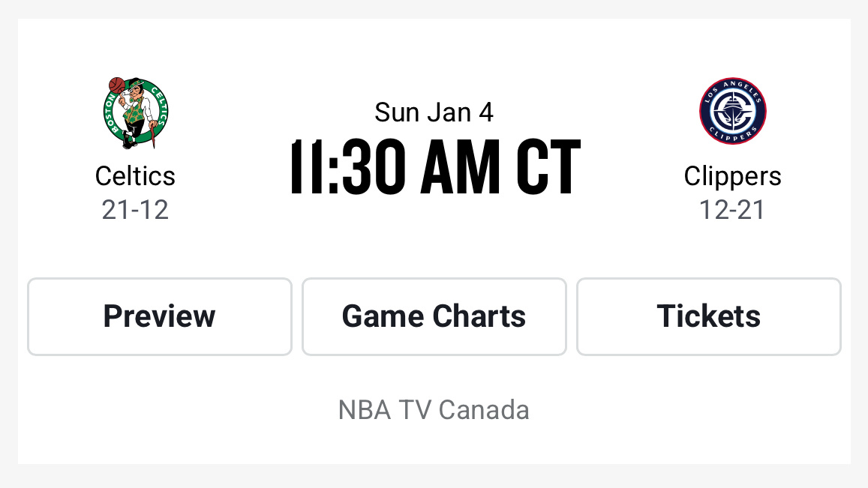Screen dimensions: 868x488
Task: View the Game Charts
Action: 434,316
